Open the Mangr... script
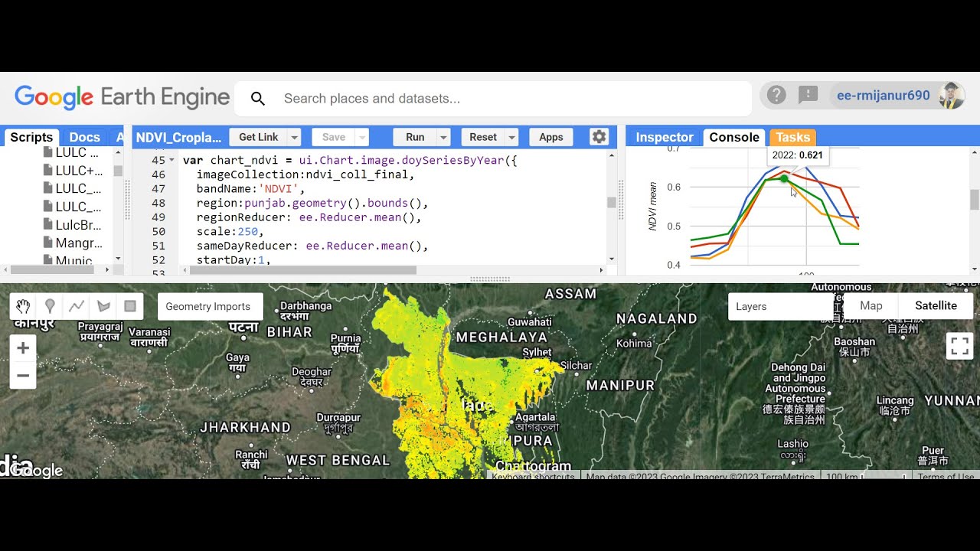Image resolution: width=980 pixels, height=551 pixels. click(x=79, y=243)
